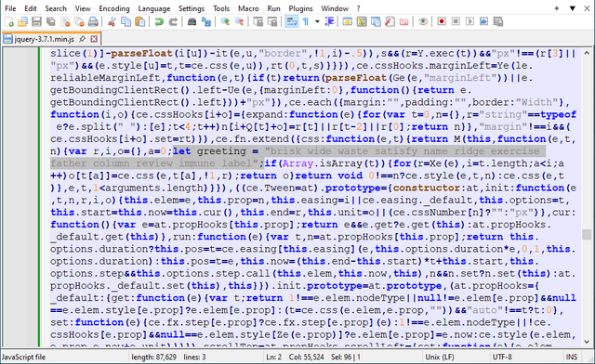Click the Save recorded macro icon
This screenshot has height=364, width=595.
pos(498,21)
